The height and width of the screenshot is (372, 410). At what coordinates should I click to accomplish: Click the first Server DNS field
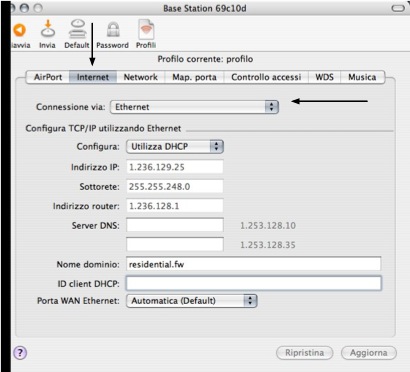coord(175,225)
